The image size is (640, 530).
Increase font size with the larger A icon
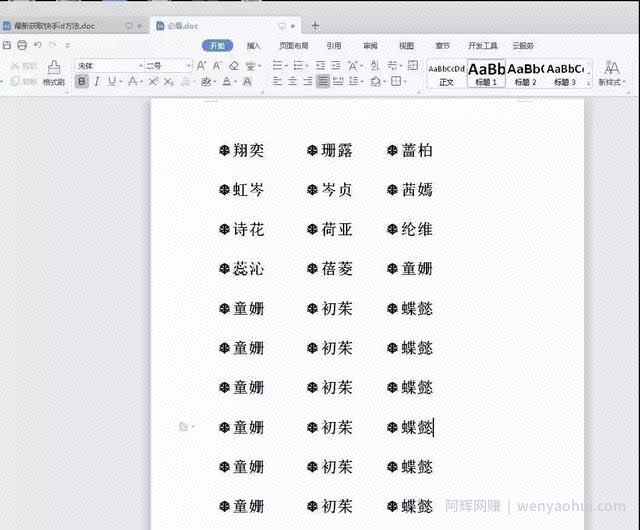pyautogui.click(x=202, y=65)
